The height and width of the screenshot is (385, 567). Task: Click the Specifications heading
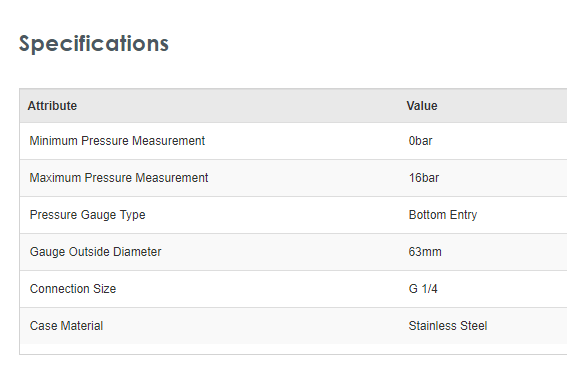tap(94, 44)
